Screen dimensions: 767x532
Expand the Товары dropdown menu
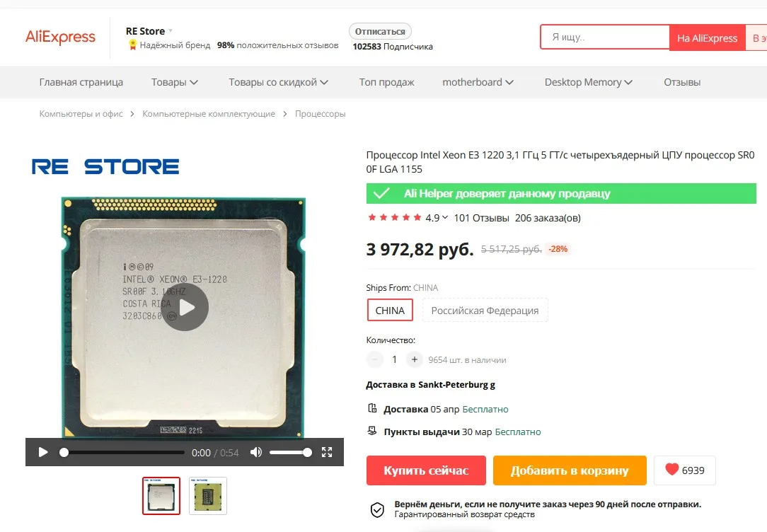[174, 82]
